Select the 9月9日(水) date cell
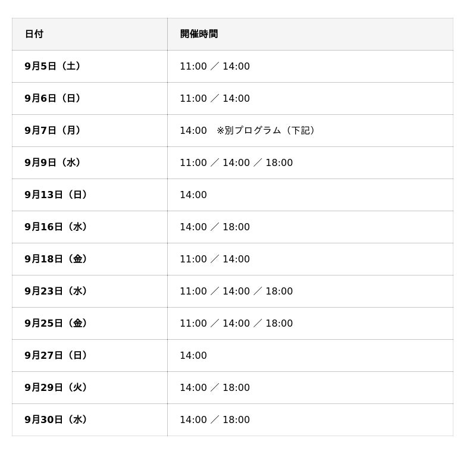The image size is (476, 454). click(x=90, y=163)
